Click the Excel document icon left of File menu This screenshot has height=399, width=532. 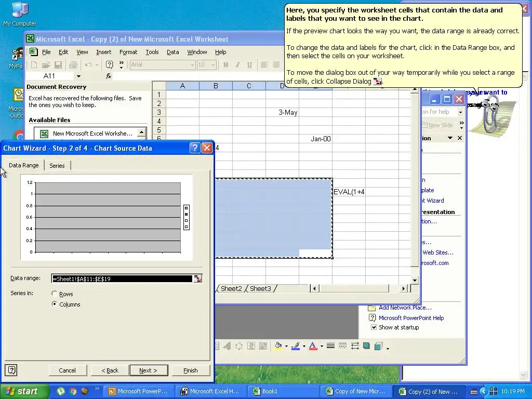pos(33,52)
